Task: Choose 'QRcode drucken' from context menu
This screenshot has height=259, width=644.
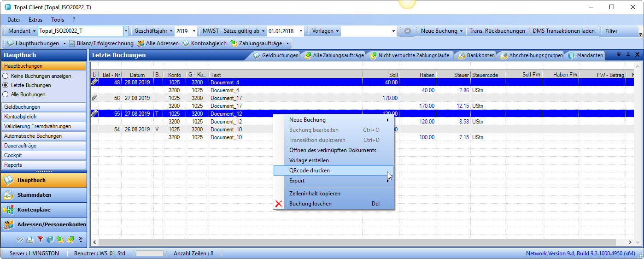Action: [x=309, y=171]
